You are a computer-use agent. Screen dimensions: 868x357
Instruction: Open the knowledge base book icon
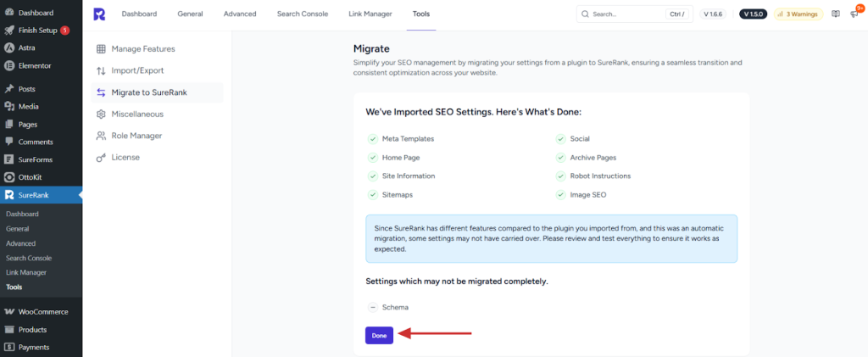836,14
